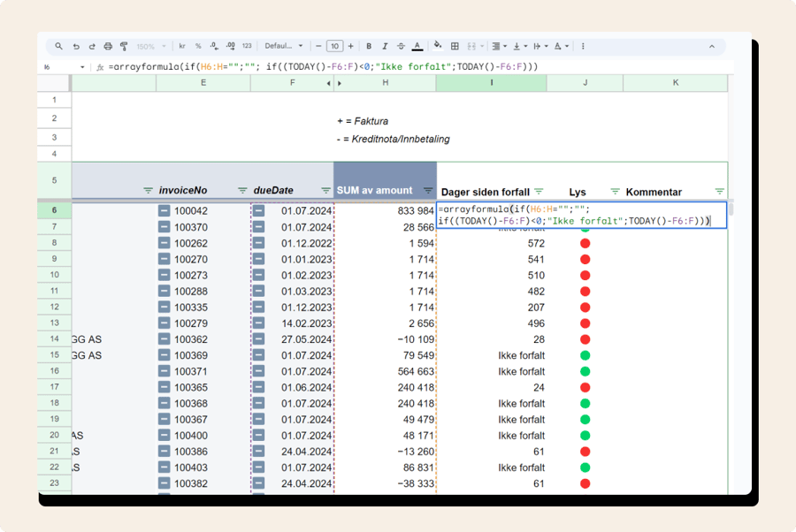
Task: Toggle strikethrough formatting
Action: coord(401,46)
